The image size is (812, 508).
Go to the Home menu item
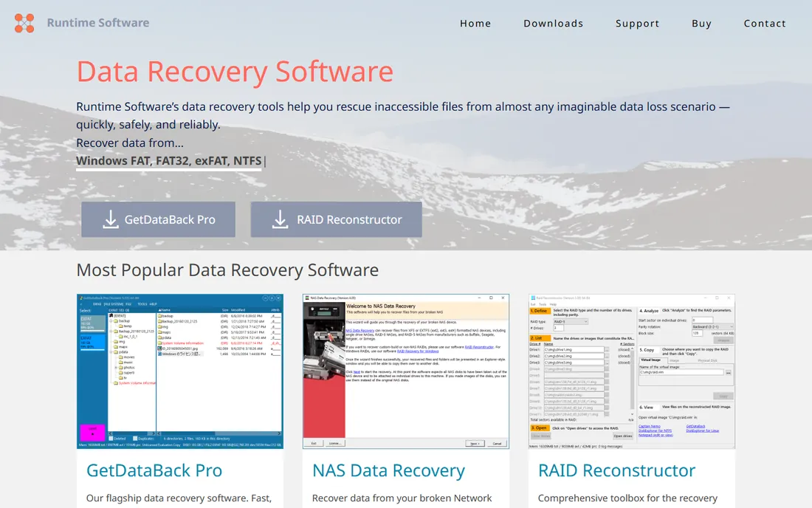[475, 24]
